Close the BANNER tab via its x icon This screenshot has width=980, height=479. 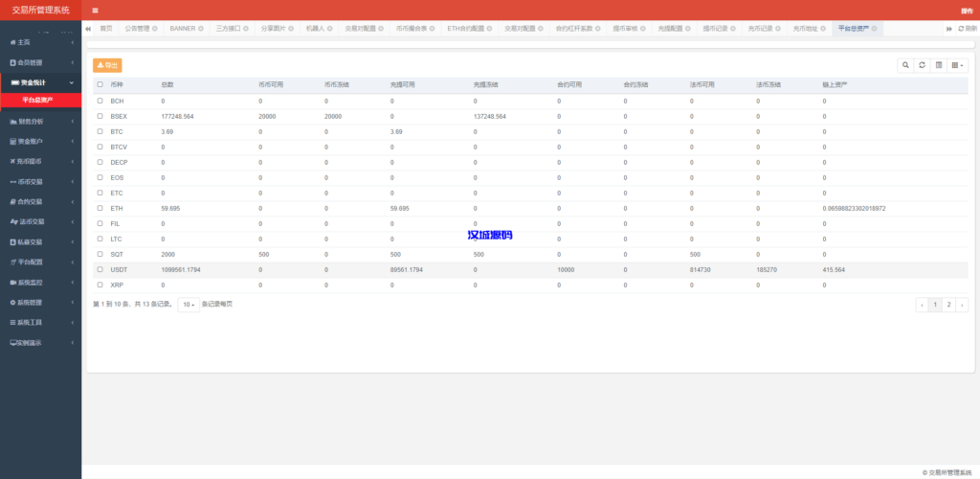point(202,29)
